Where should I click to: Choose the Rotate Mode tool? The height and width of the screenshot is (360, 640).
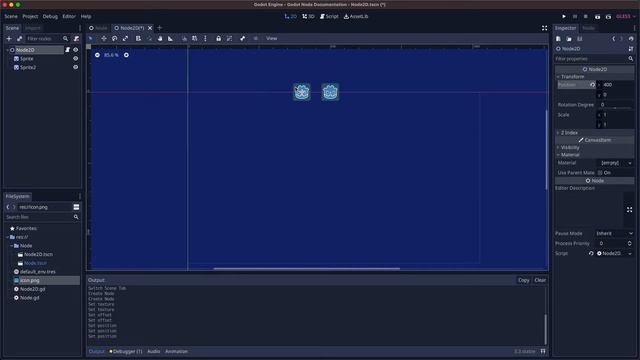115,38
